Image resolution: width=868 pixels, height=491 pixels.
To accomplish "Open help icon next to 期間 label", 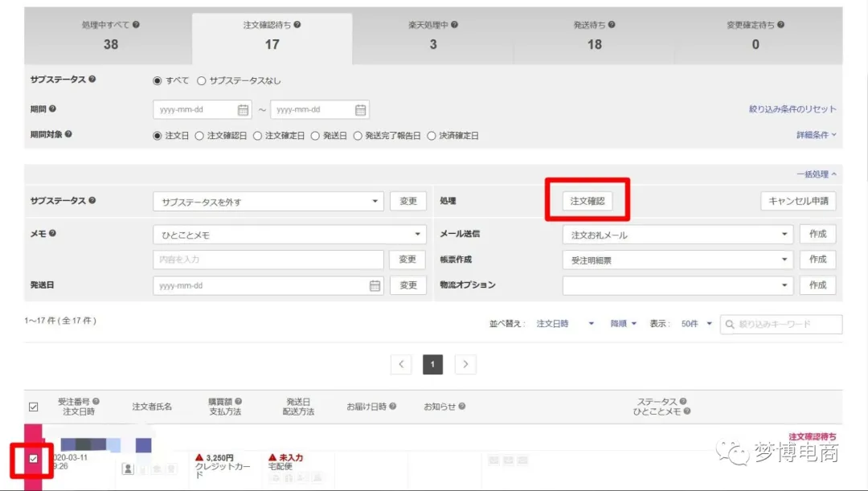I will click(52, 108).
